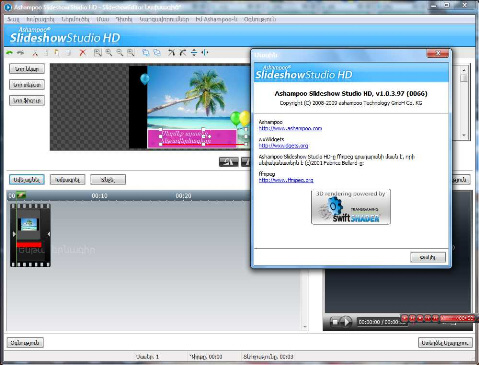The width and height of the screenshot is (479, 365).
Task: Click the scissors cut icon in toolbar
Action: click(35, 53)
